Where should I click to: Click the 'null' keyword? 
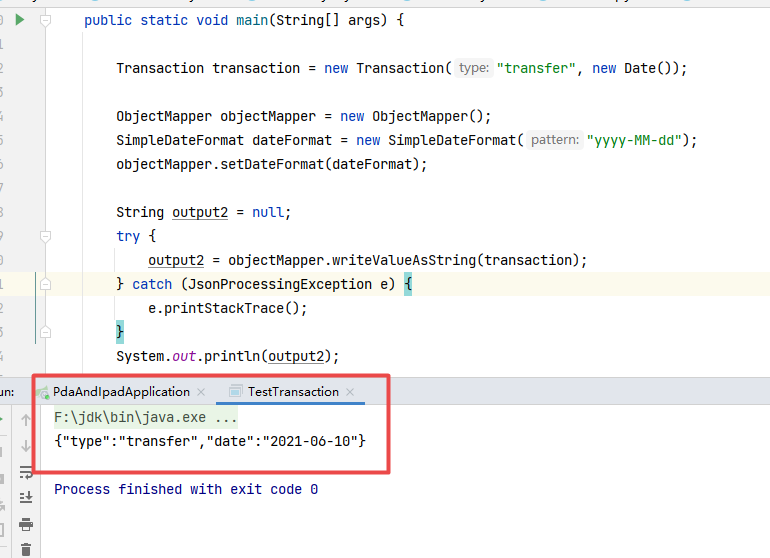(268, 213)
